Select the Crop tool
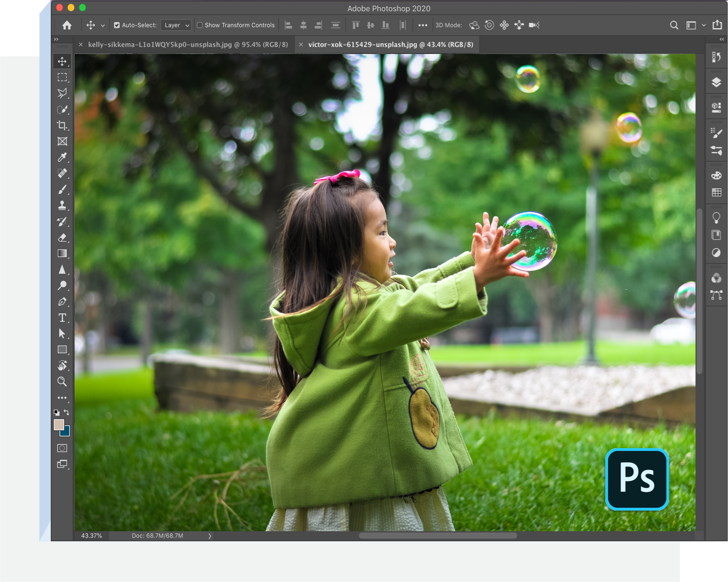Viewport: 728px width, 582px height. point(62,125)
